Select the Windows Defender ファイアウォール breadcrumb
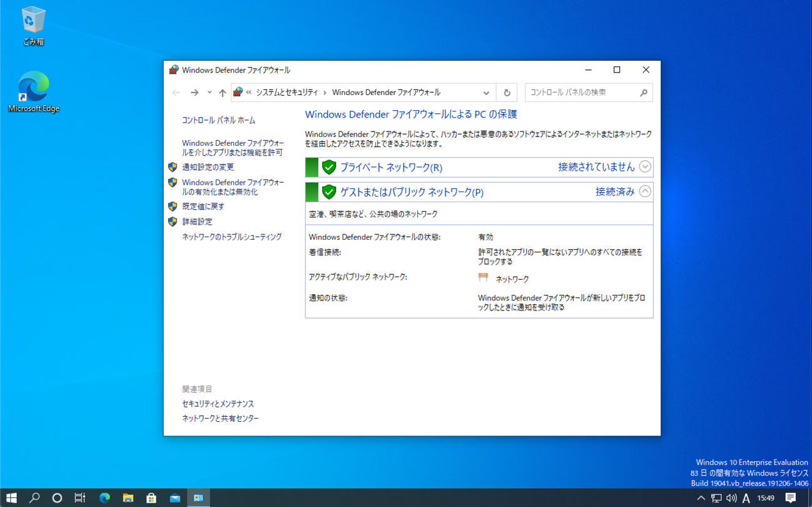812x507 pixels. (x=386, y=93)
